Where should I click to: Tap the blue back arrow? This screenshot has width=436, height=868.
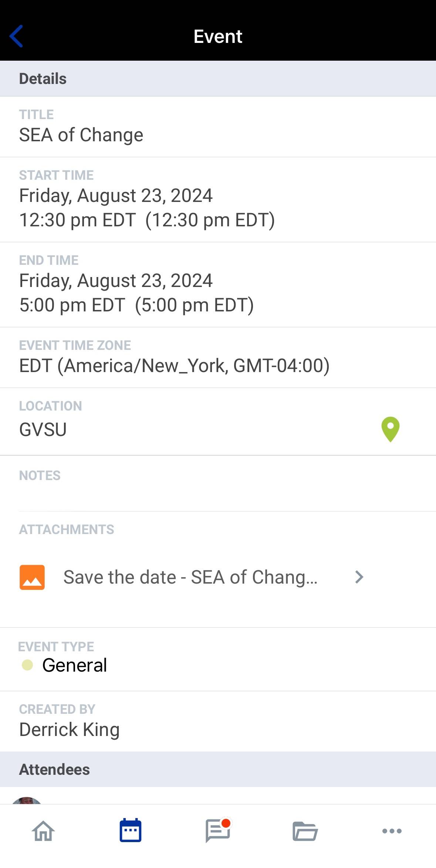(x=16, y=36)
